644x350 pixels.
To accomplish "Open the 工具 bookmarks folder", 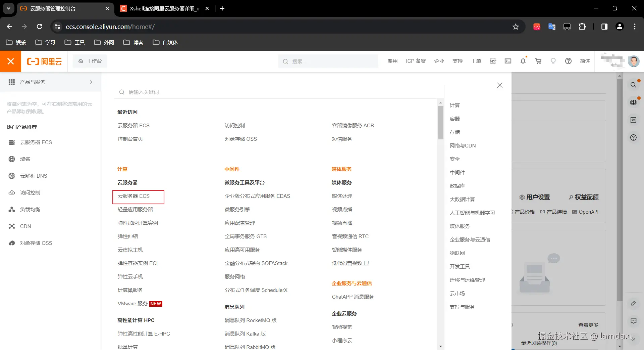I will (74, 42).
